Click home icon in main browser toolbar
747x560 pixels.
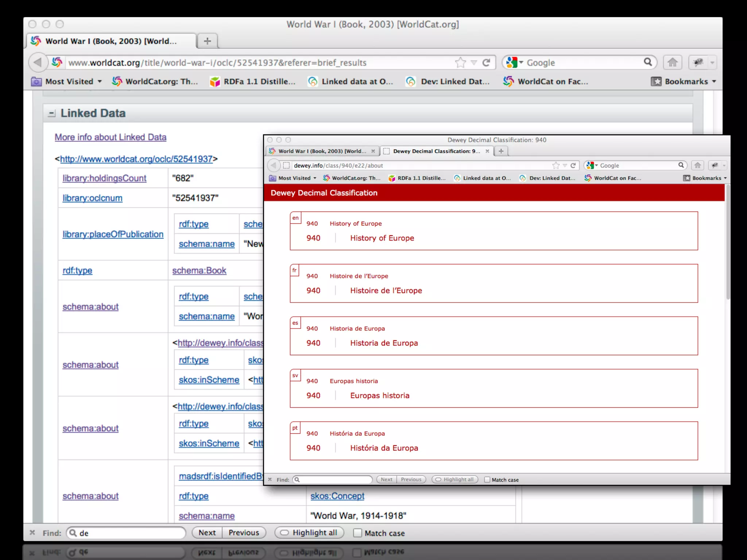click(673, 62)
